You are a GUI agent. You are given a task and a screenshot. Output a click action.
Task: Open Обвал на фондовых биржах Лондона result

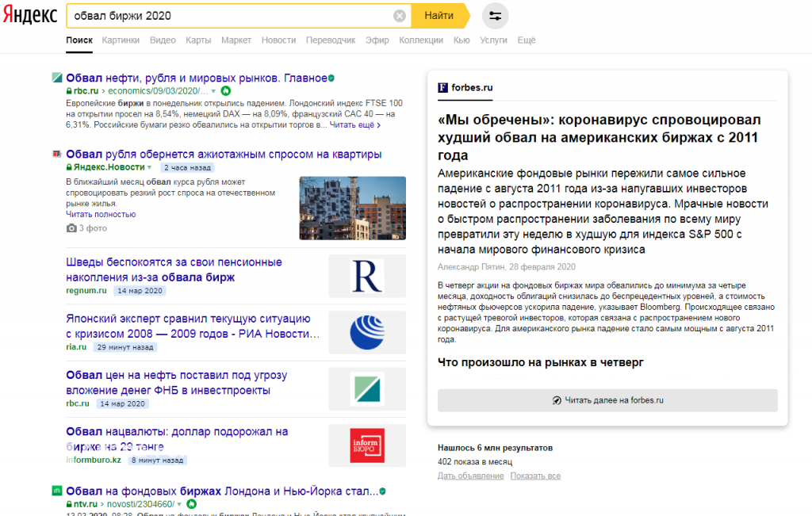coord(222,491)
